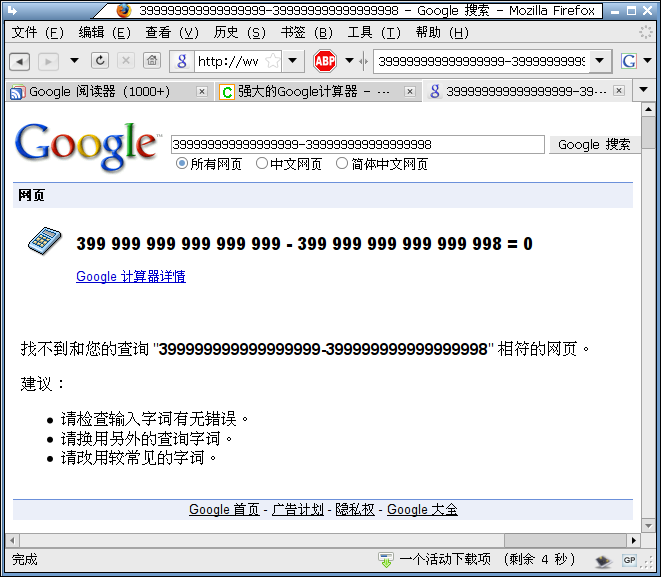The height and width of the screenshot is (577, 661).
Task: Open the Google 首页 footer link
Action: coord(224,510)
